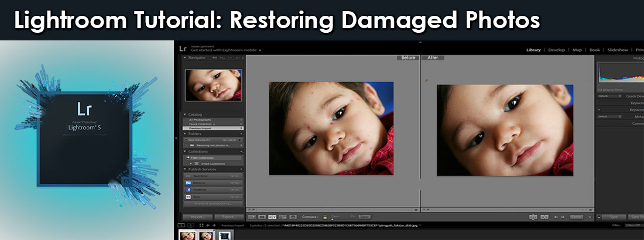Screen dimensions: 644x240
Task: Select the New Volume drive row
Action: point(213,140)
